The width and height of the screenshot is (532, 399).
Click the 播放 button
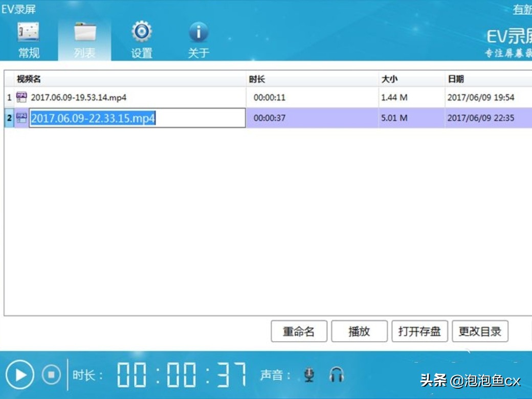pos(359,331)
